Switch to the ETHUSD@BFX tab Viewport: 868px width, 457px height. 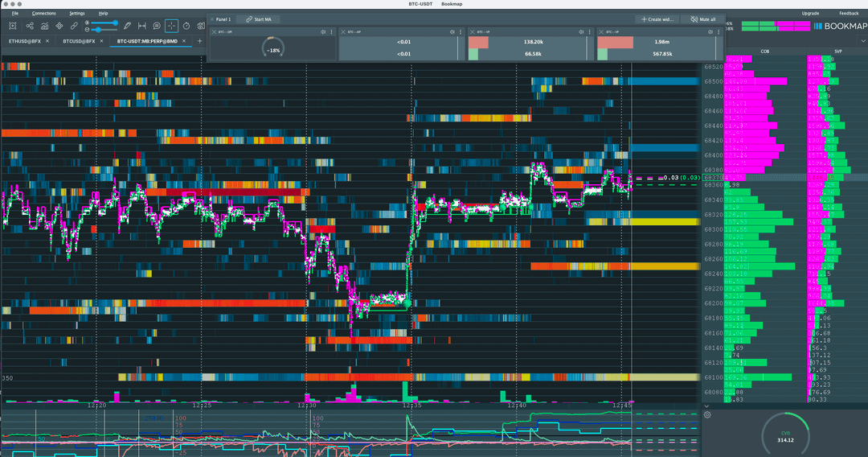[24, 40]
